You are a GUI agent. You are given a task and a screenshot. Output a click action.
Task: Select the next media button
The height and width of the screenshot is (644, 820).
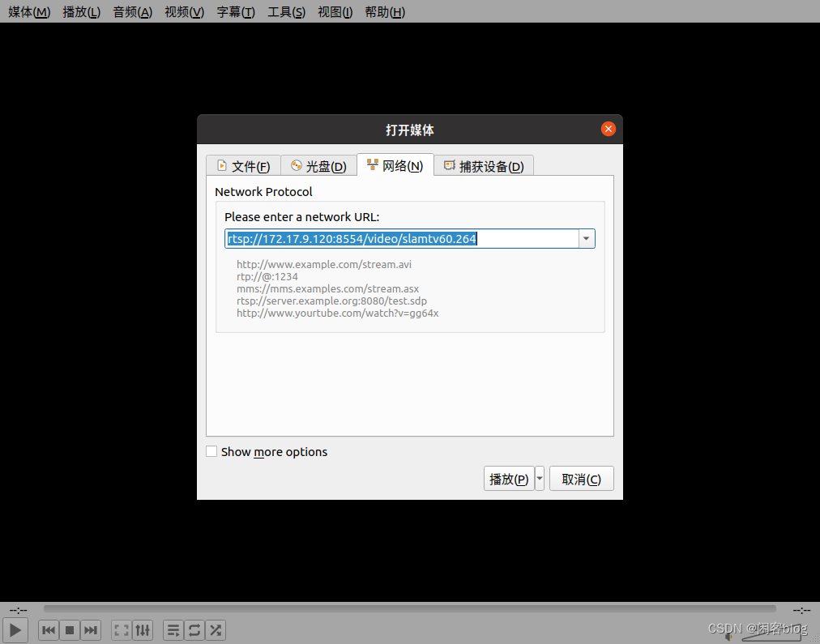tap(91, 630)
